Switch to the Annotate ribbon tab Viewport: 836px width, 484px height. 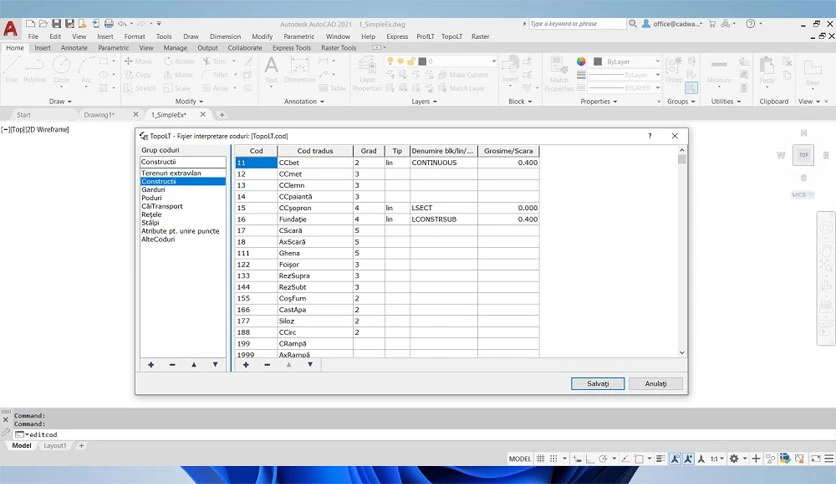click(x=74, y=47)
